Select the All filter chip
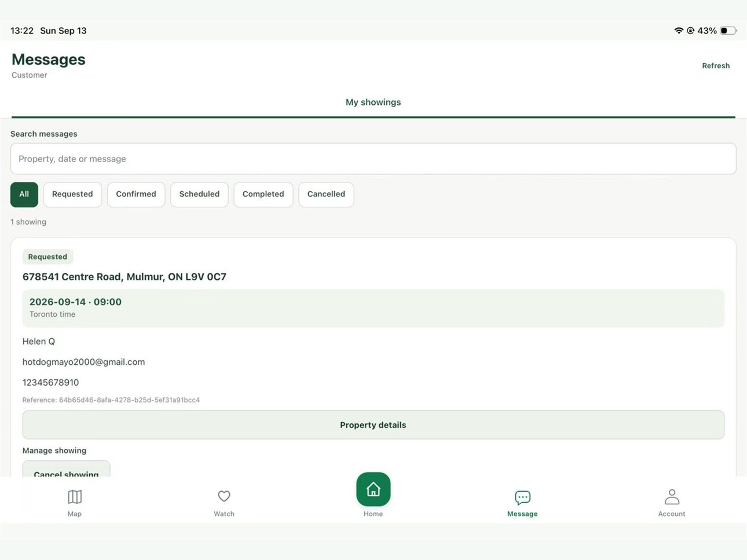This screenshot has height=560, width=747. coord(24,195)
